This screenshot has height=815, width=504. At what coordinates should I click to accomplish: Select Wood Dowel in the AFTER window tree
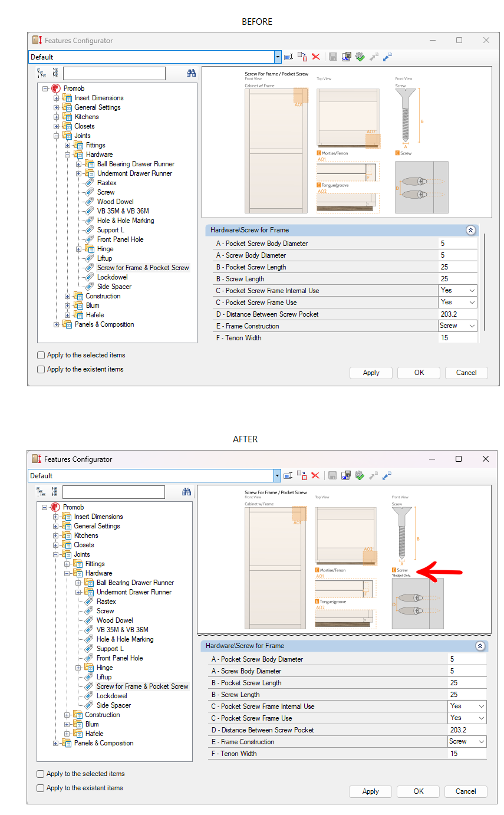(x=114, y=620)
